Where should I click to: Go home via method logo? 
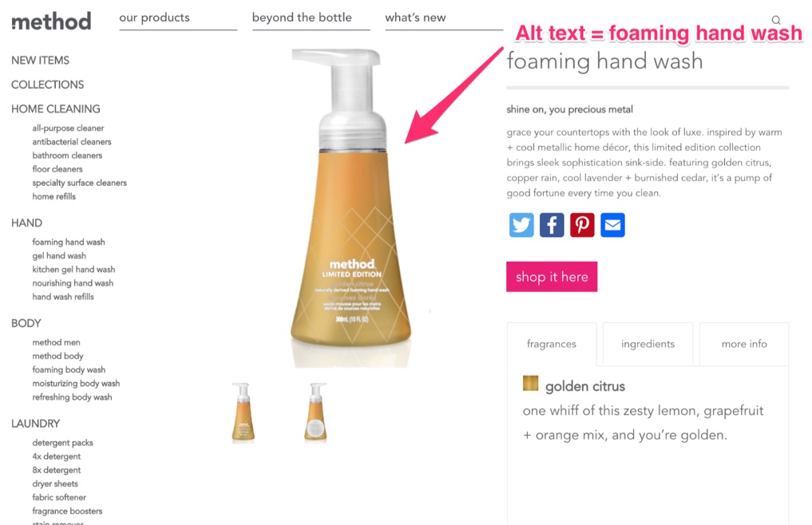click(51, 22)
